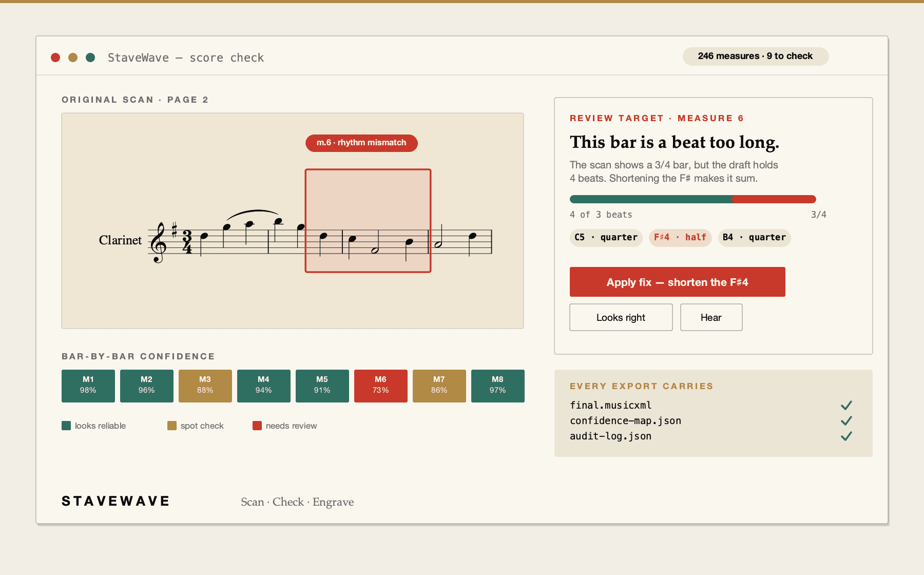Image resolution: width=924 pixels, height=575 pixels.
Task: Click the green window control dot
Action: tap(90, 57)
